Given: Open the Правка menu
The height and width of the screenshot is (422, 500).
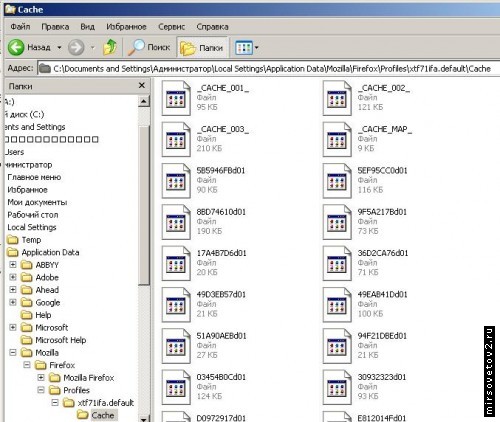Looking at the screenshot, I should 55,27.
